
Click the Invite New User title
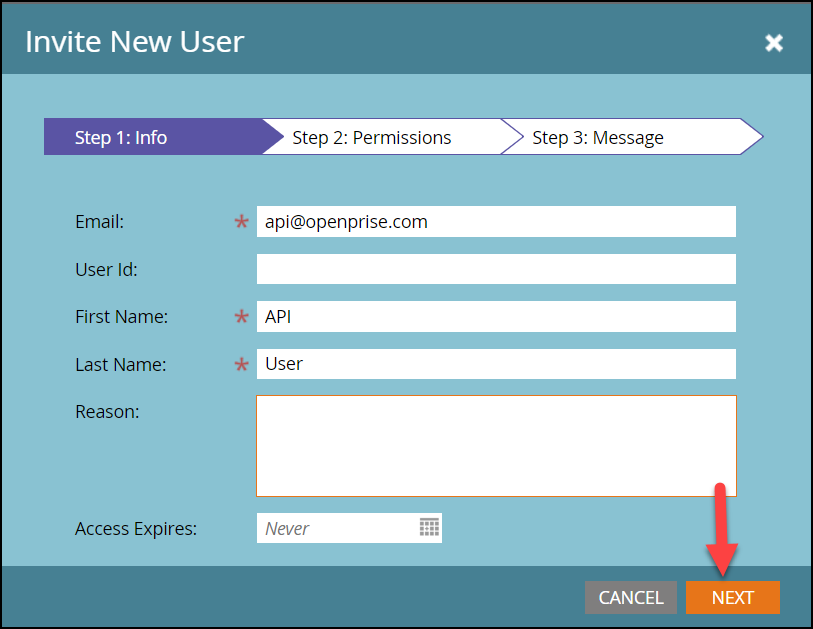(x=134, y=42)
